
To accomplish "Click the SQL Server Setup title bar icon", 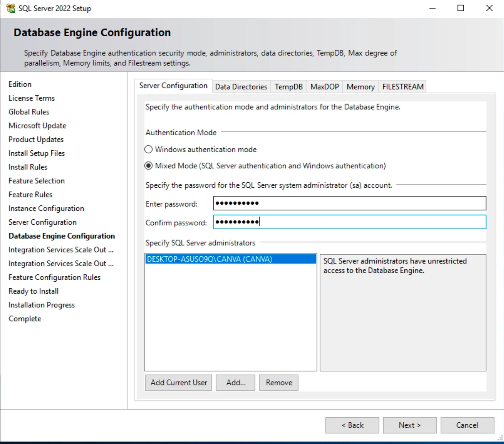I will click(11, 8).
